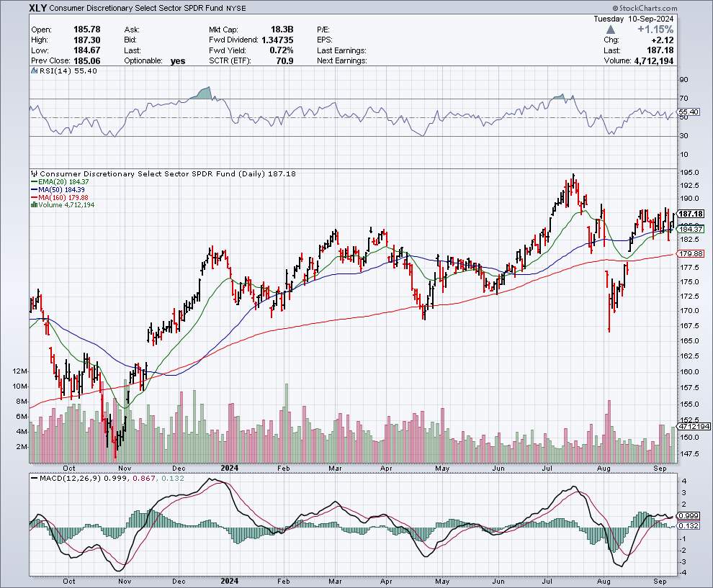The height and width of the screenshot is (588, 713).
Task: Click the 195.0 price scale label
Action: pyautogui.click(x=689, y=173)
